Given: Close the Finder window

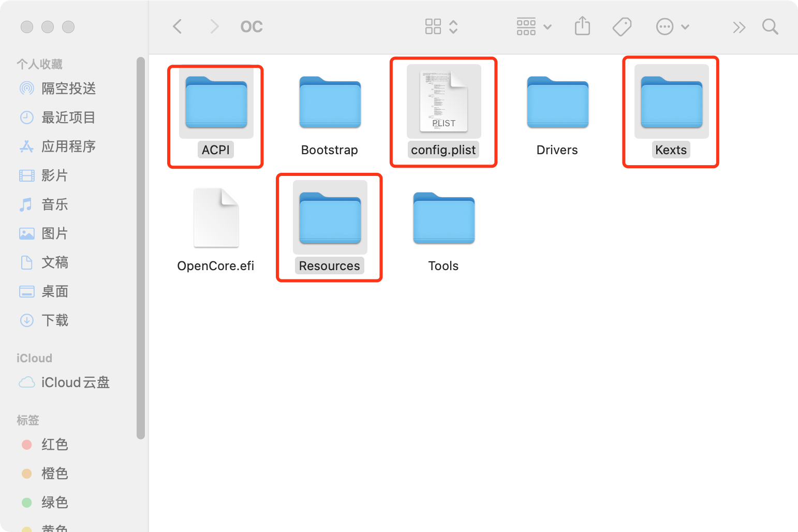Looking at the screenshot, I should pos(27,27).
